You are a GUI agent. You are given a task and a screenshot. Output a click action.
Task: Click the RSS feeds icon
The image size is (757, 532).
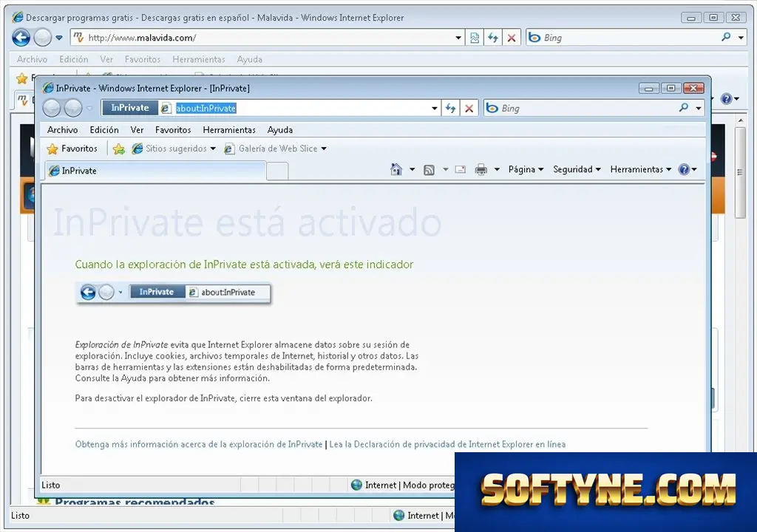tap(429, 169)
